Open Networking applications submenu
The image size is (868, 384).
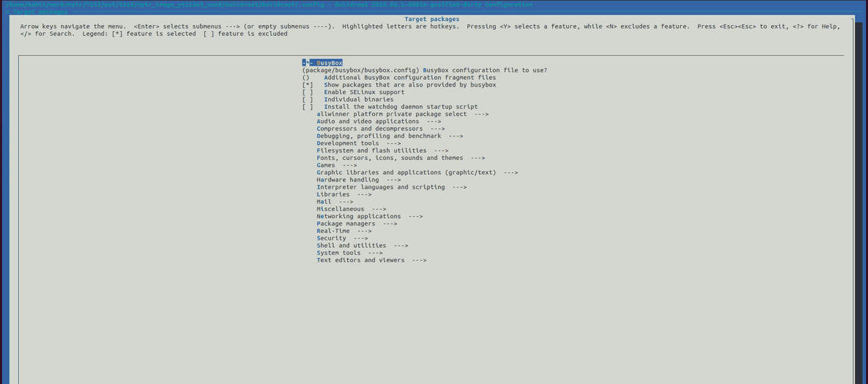[370, 217]
